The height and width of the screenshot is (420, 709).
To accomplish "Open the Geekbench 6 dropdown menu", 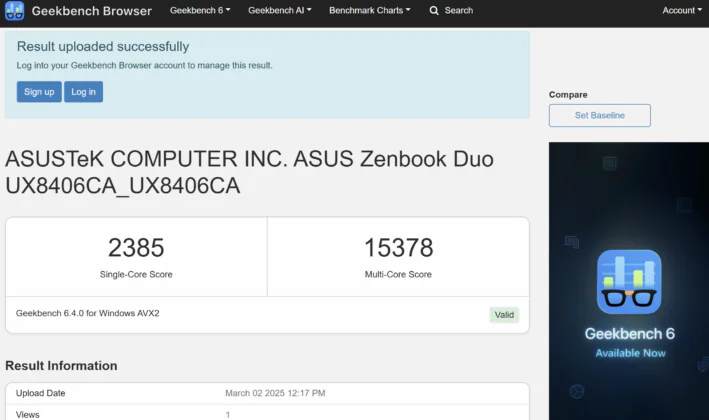I will 200,10.
